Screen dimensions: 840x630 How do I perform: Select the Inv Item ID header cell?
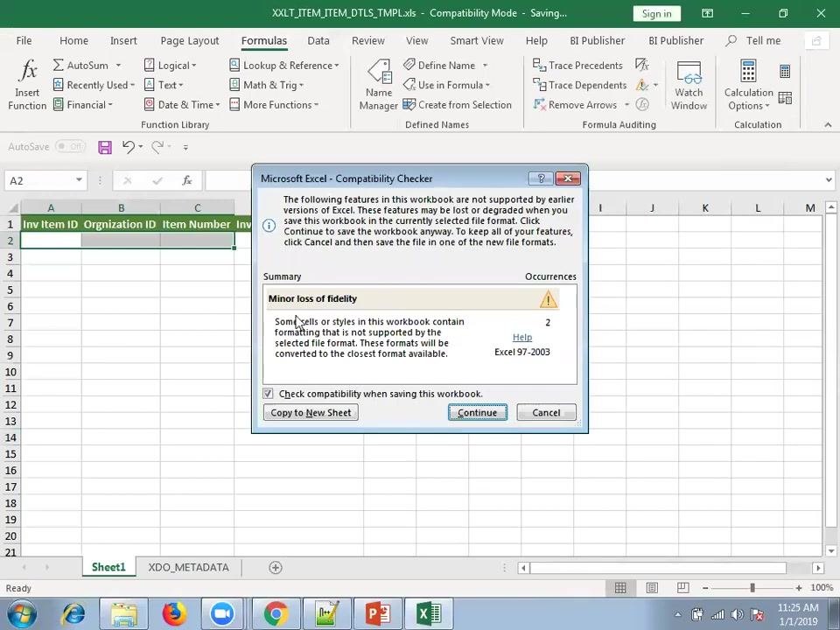pos(51,225)
